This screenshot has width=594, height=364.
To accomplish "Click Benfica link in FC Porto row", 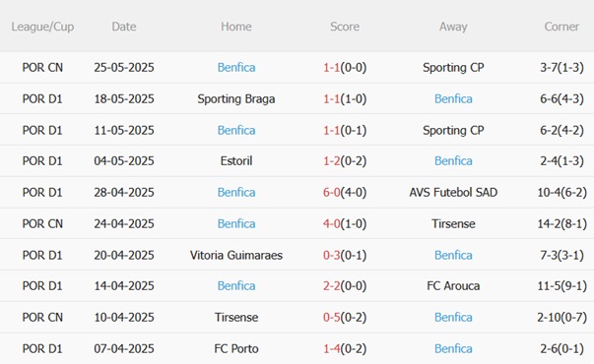I will point(453,348).
